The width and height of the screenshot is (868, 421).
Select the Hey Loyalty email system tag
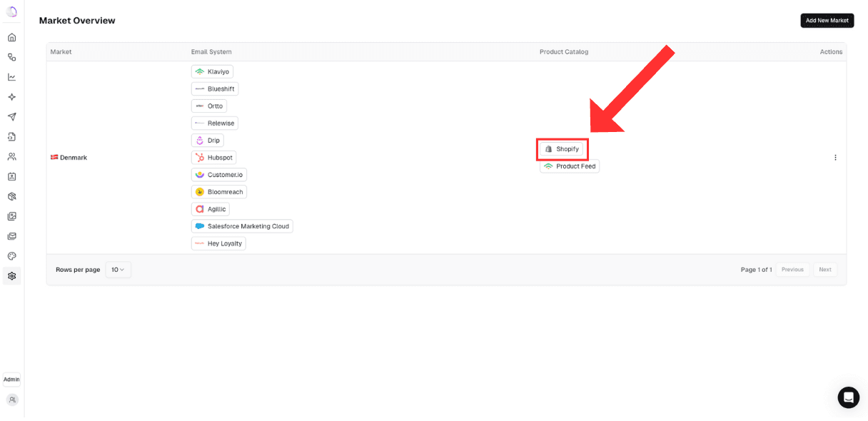(x=218, y=243)
